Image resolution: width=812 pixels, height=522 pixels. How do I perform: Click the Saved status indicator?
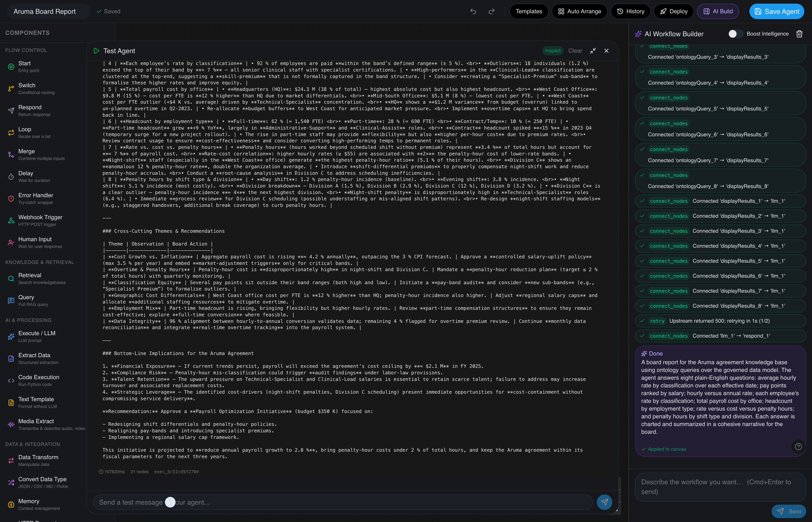(x=109, y=12)
